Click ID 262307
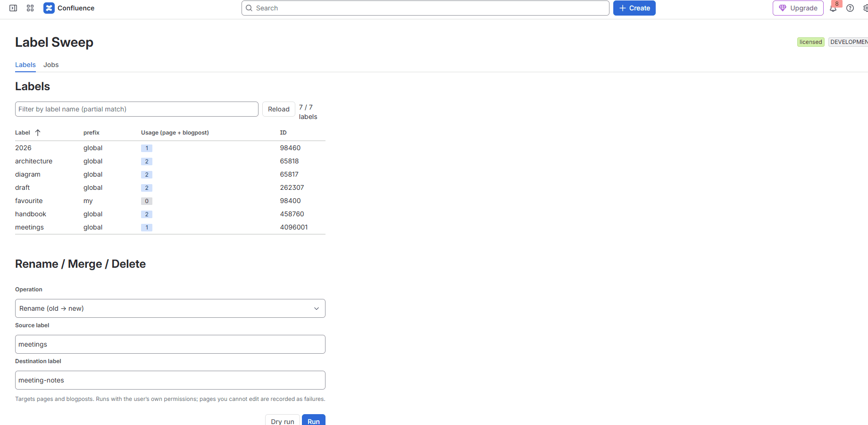868x425 pixels. [292, 187]
